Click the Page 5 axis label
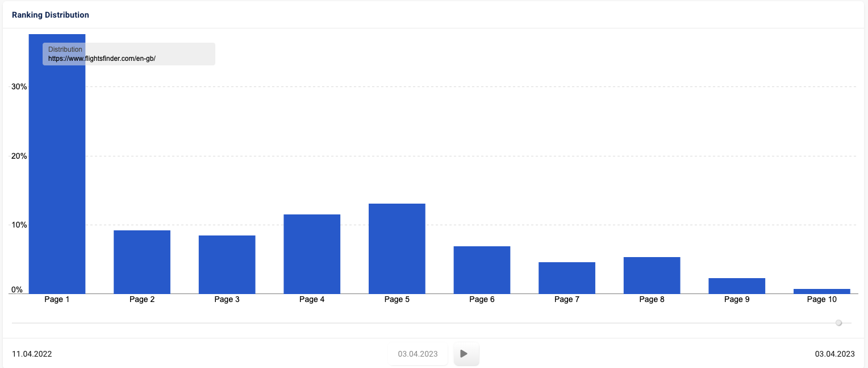 coord(397,299)
